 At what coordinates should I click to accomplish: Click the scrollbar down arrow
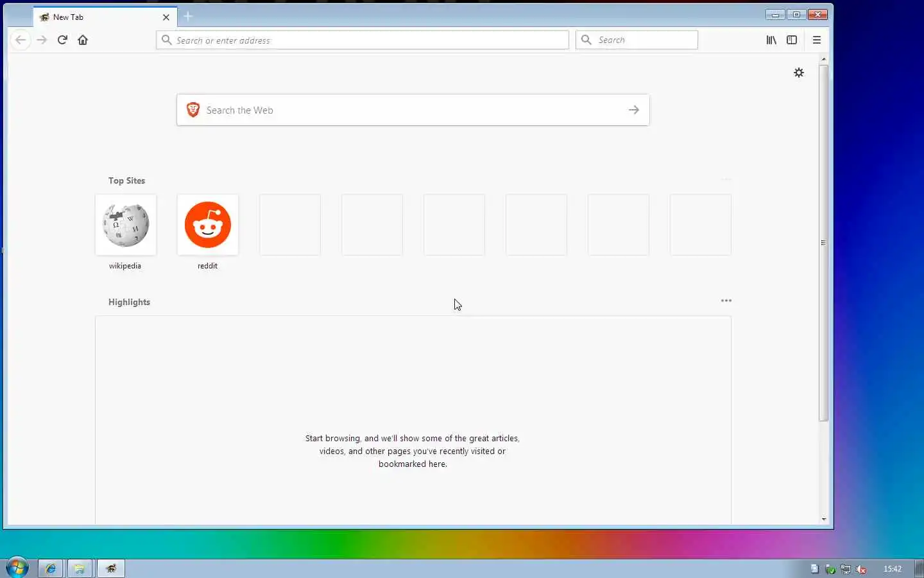[823, 519]
